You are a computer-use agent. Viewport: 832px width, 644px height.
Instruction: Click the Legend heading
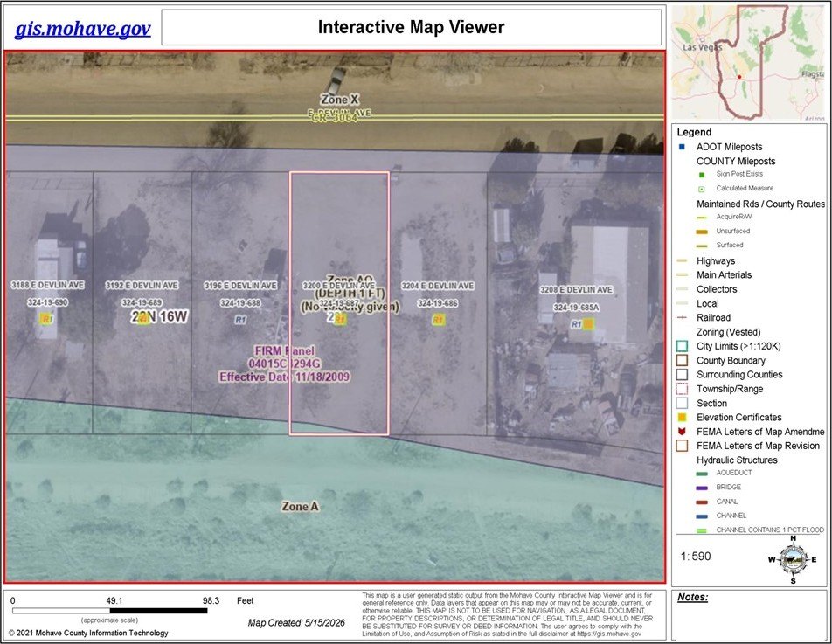(694, 132)
